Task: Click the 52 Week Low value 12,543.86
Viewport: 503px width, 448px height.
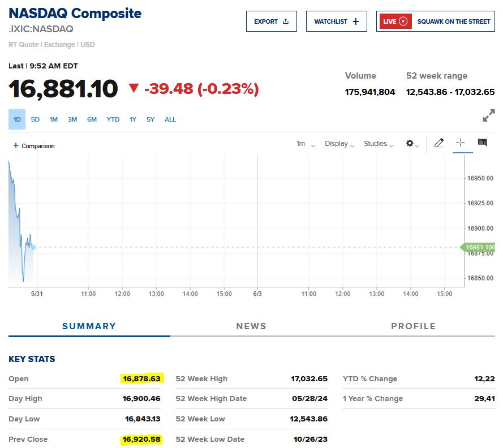Action: click(308, 419)
